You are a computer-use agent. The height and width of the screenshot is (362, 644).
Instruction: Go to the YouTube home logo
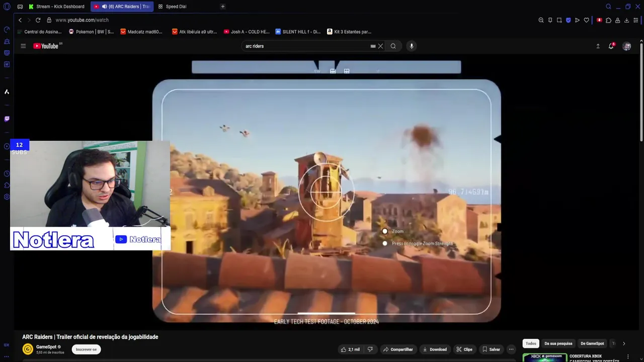(x=46, y=46)
